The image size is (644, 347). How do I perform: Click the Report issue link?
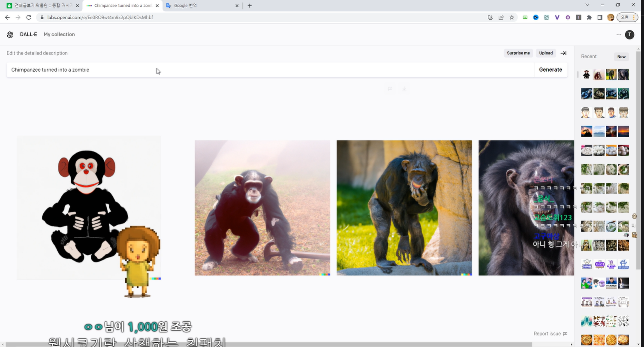pyautogui.click(x=550, y=334)
